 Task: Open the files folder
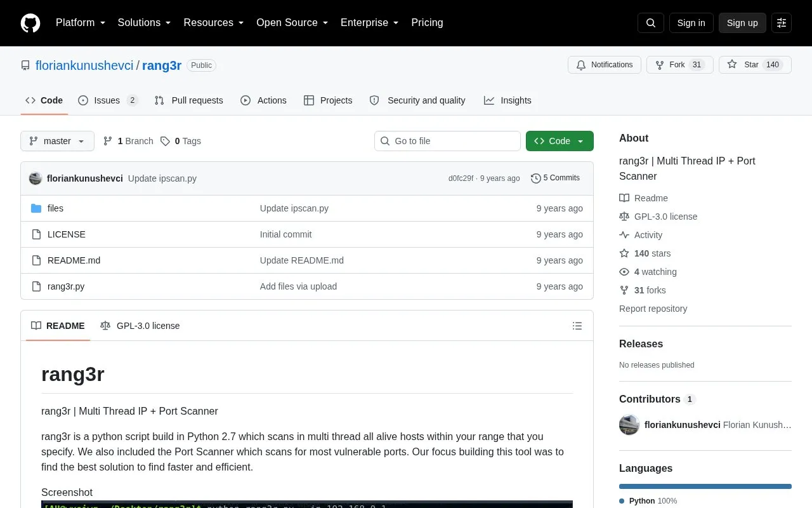[55, 208]
